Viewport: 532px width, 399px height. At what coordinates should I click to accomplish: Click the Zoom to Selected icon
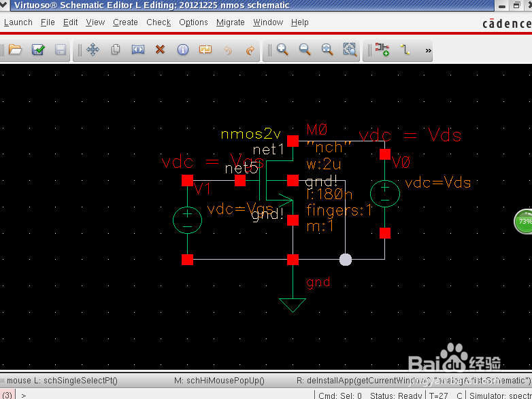[x=350, y=50]
